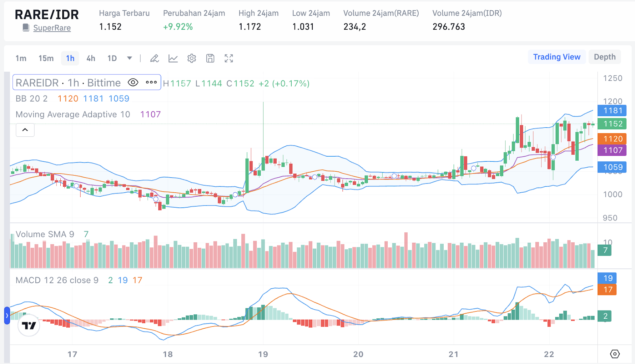Select the 1m timeframe
The height and width of the screenshot is (364, 635).
coord(21,58)
